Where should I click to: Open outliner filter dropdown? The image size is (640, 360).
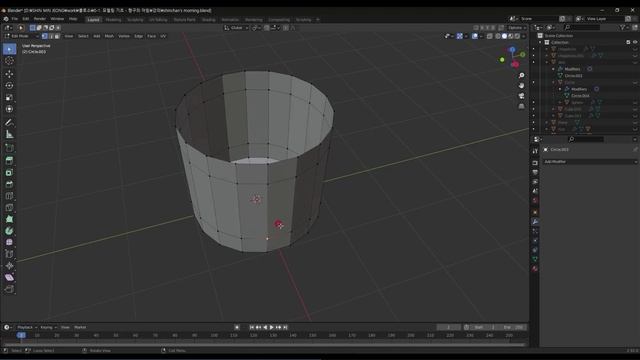(624, 27)
